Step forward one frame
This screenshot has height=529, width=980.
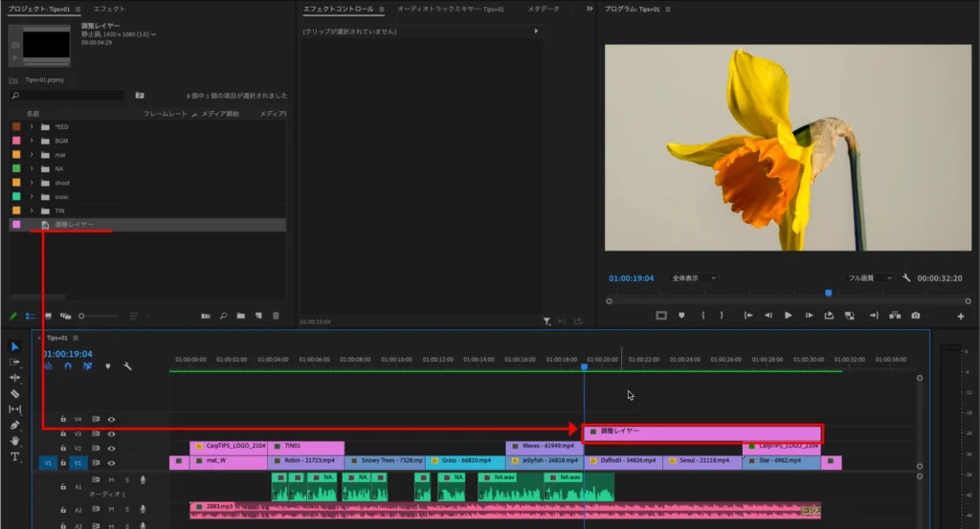(x=809, y=316)
